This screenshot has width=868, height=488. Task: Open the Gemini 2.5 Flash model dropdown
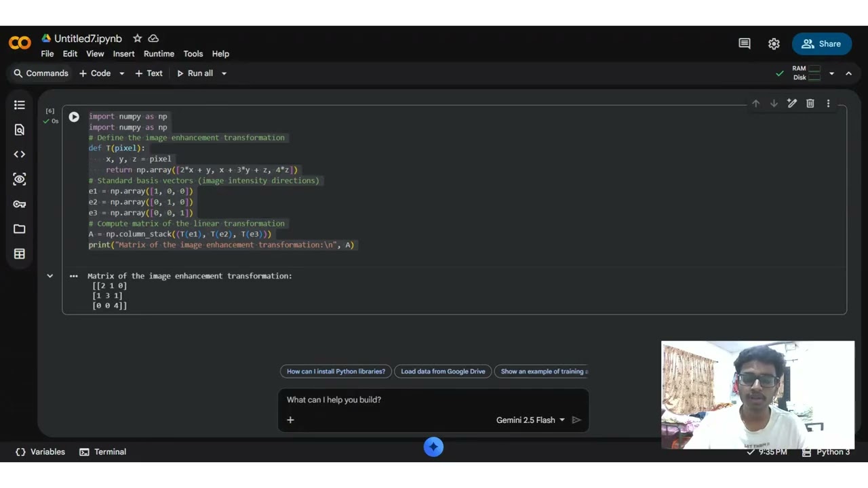click(x=530, y=420)
